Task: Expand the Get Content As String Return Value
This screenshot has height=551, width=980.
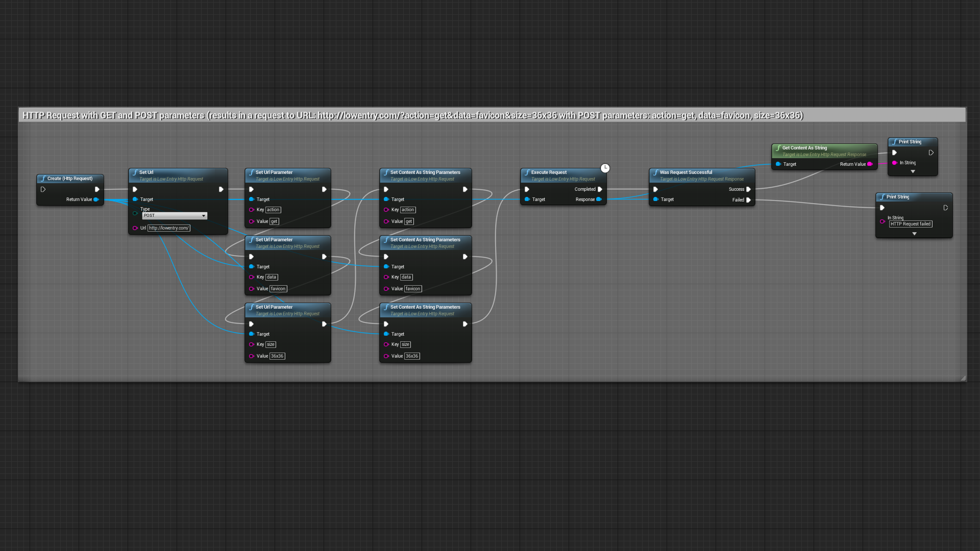Action: [871, 163]
